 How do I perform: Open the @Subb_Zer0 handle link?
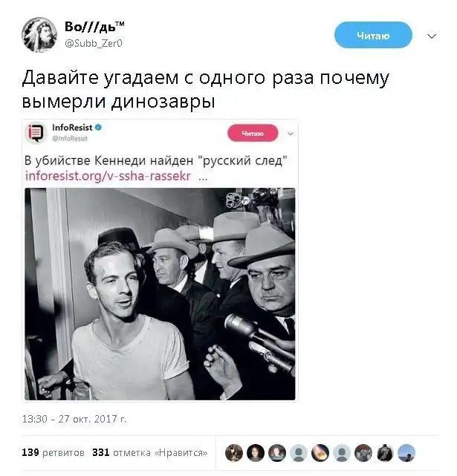click(x=94, y=44)
